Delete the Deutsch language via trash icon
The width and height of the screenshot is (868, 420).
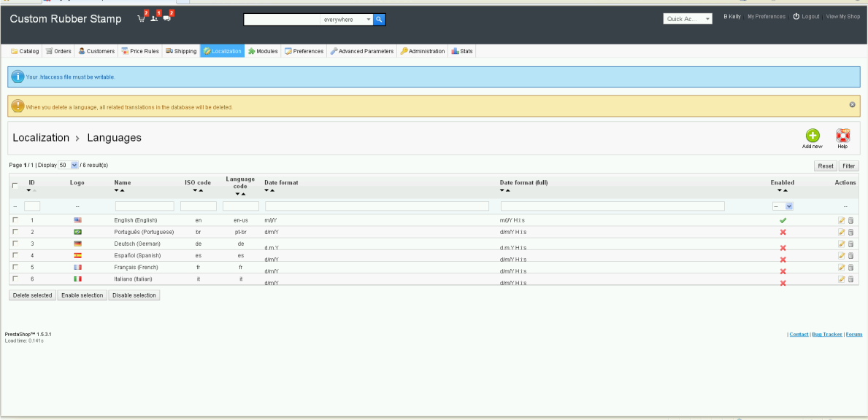[x=850, y=244]
